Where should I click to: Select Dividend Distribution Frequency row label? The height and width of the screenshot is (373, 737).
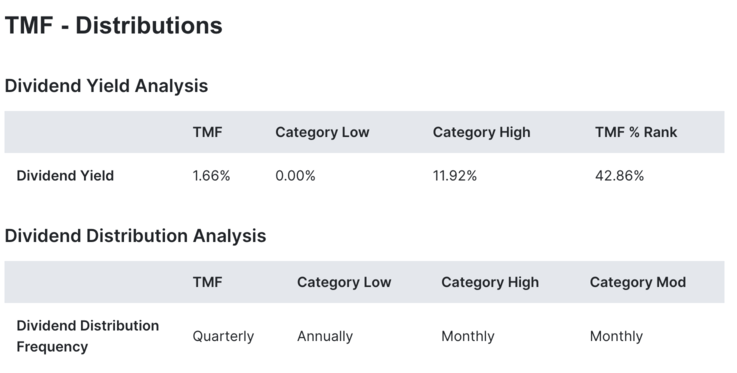[x=87, y=336]
